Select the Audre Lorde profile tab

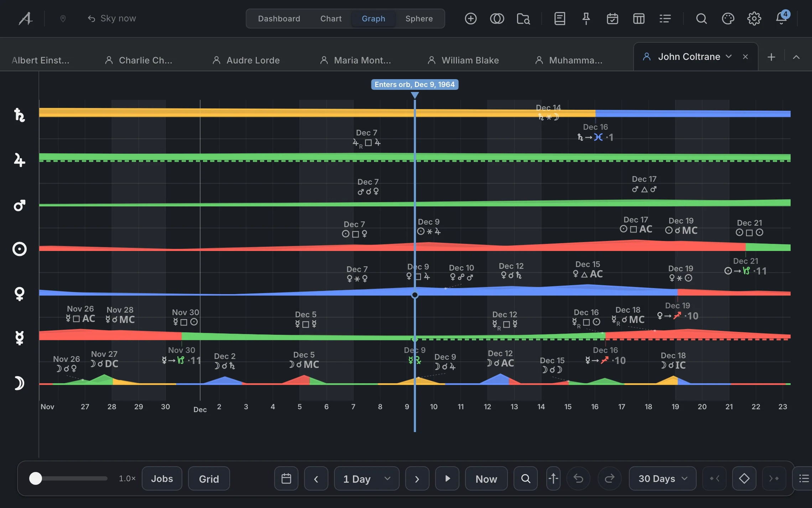(246, 60)
